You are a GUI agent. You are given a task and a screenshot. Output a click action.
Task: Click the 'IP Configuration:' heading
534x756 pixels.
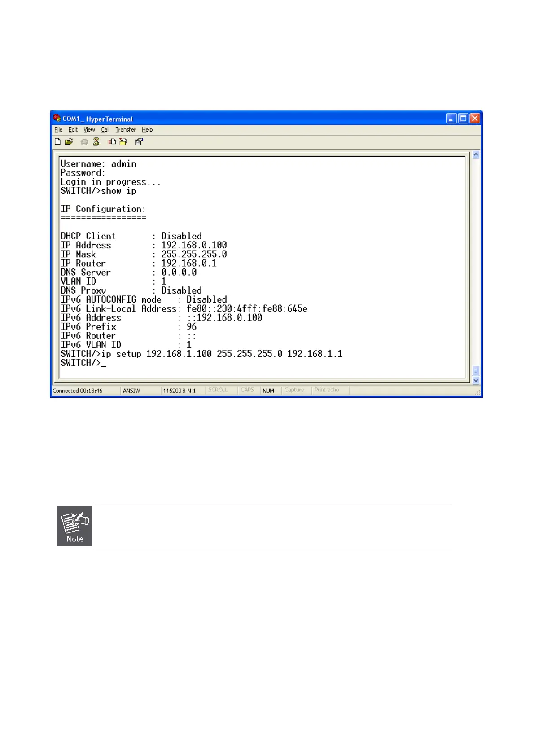[103, 209]
